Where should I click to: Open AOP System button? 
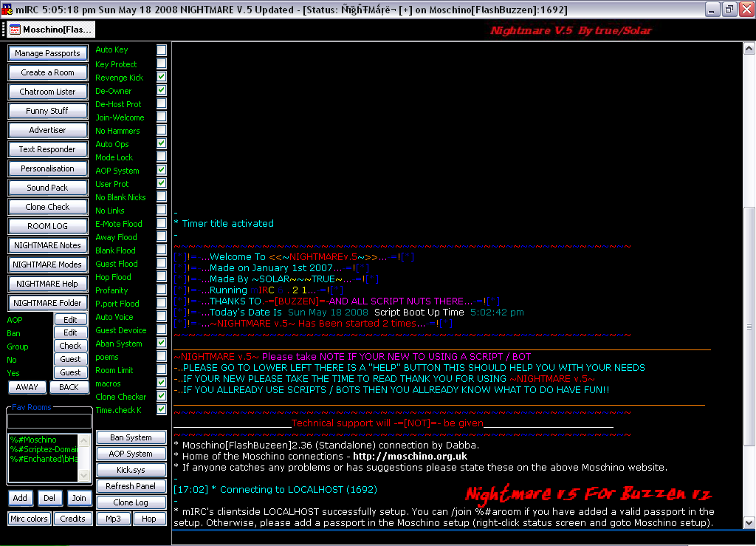pyautogui.click(x=131, y=454)
